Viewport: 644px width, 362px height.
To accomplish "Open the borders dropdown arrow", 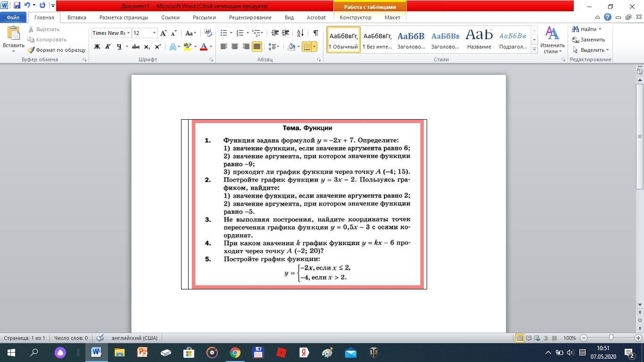I will coord(314,47).
